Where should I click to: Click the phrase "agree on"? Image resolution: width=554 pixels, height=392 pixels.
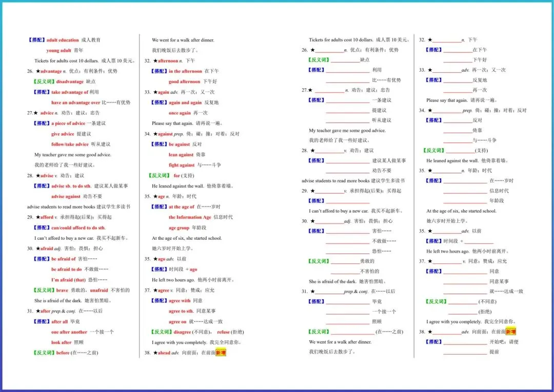tap(177, 322)
